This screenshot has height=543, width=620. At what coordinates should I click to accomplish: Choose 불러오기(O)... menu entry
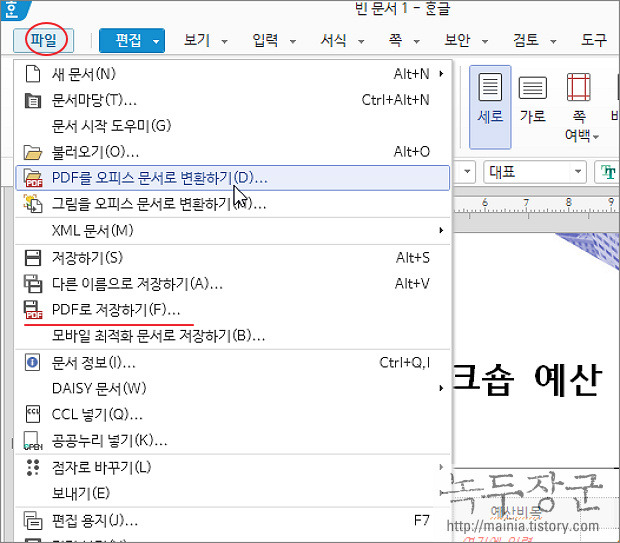(232, 152)
